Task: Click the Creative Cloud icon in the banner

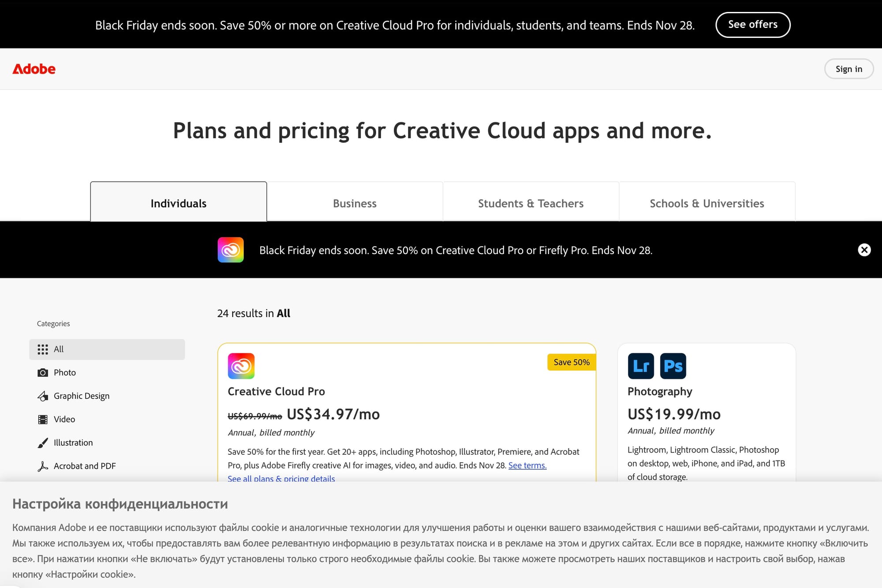Action: pos(230,250)
